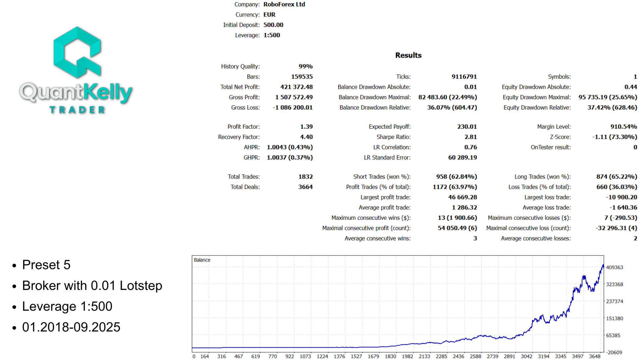Click x-axis tick label 164
The image size is (644, 362).
[205, 357]
